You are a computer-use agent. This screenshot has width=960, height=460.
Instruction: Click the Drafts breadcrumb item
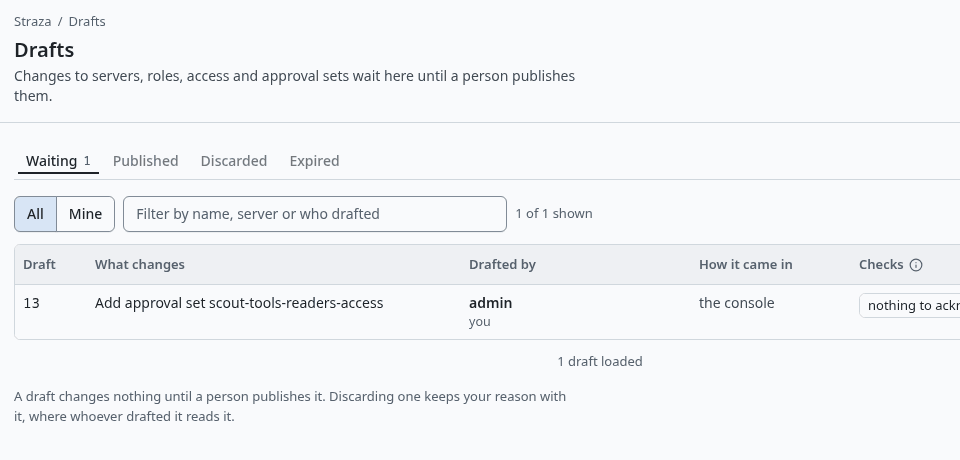(x=87, y=21)
